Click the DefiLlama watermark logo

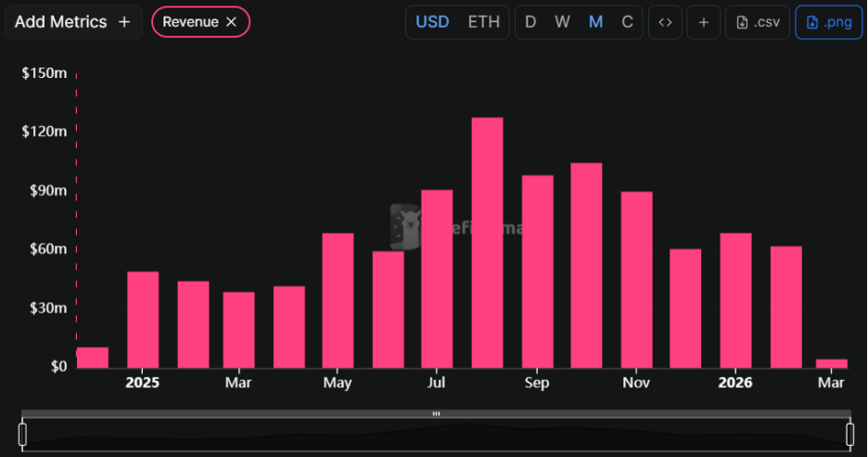pyautogui.click(x=405, y=224)
